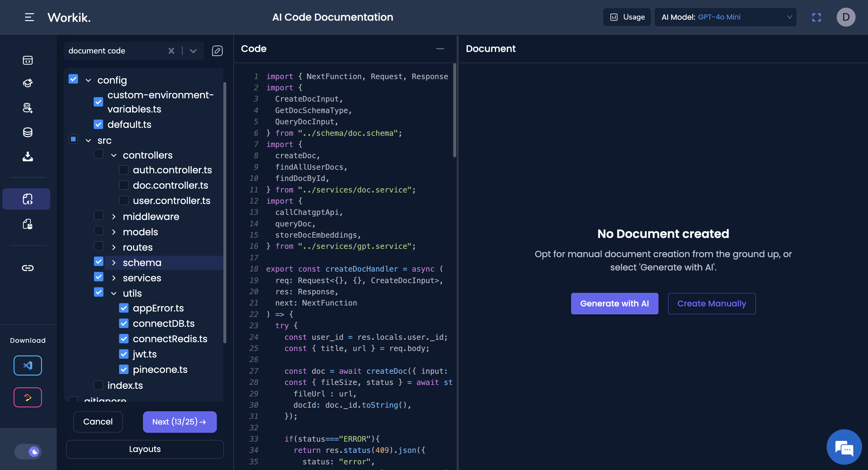Toggle dark mode switch
The height and width of the screenshot is (470, 868).
coord(28,451)
